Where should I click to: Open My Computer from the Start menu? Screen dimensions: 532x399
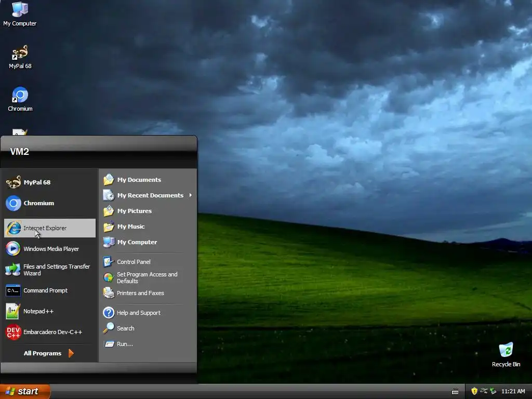pyautogui.click(x=148, y=242)
